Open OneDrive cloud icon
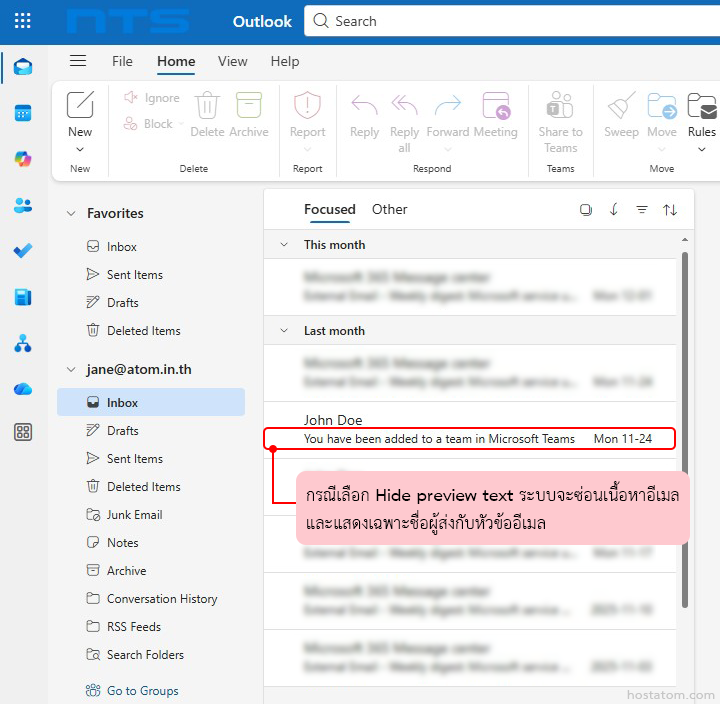The image size is (720, 704). tap(22, 389)
